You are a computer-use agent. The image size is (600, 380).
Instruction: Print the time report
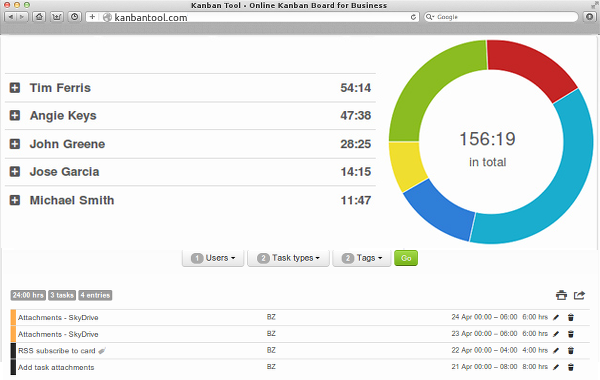click(561, 295)
